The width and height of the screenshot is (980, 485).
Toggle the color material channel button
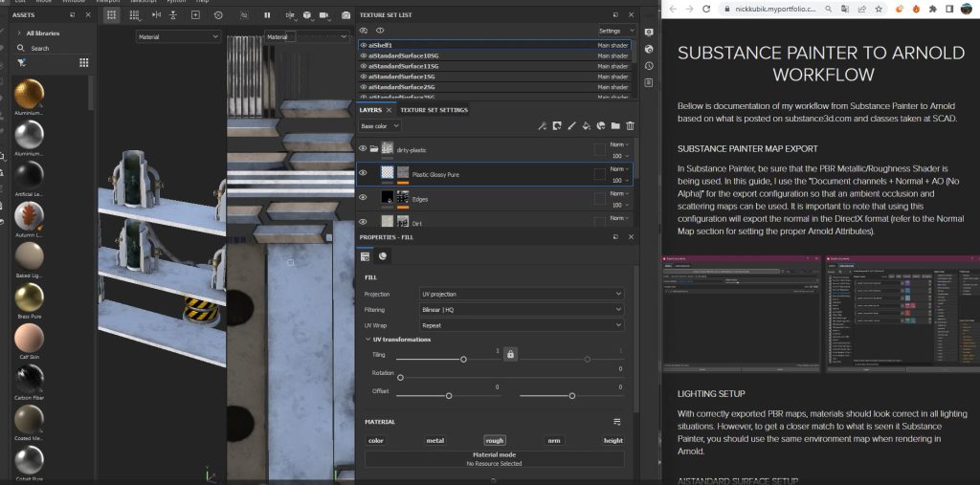[375, 441]
